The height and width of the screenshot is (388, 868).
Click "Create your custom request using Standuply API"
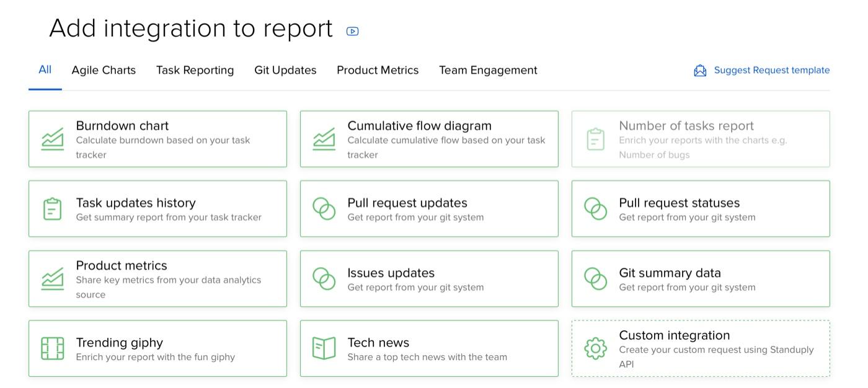coord(716,357)
